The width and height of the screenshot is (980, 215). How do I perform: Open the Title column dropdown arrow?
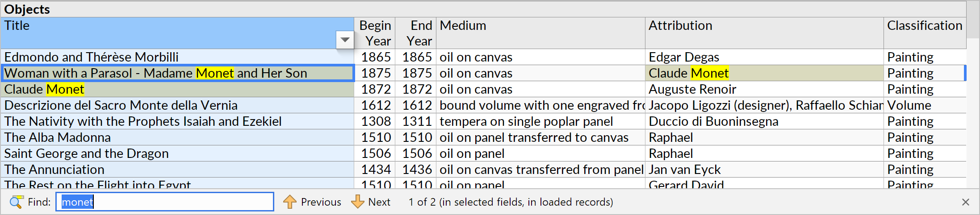[345, 40]
